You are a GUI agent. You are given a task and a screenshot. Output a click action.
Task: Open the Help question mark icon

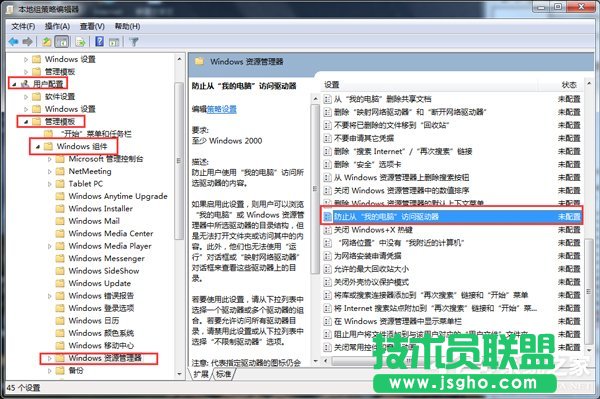click(x=99, y=41)
